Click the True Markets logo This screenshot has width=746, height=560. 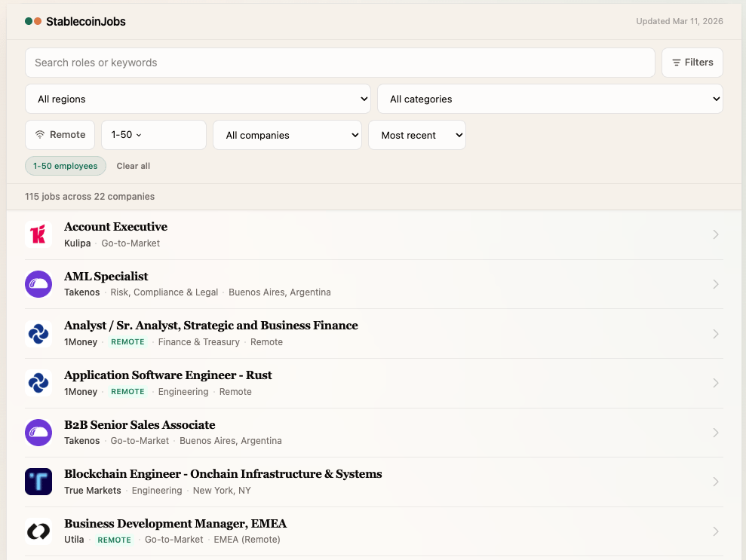(x=38, y=482)
